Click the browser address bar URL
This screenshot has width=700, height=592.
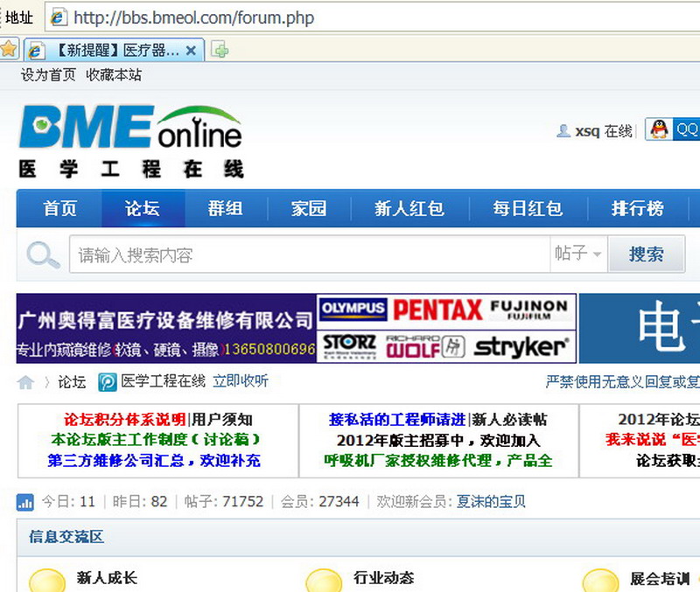tap(193, 17)
